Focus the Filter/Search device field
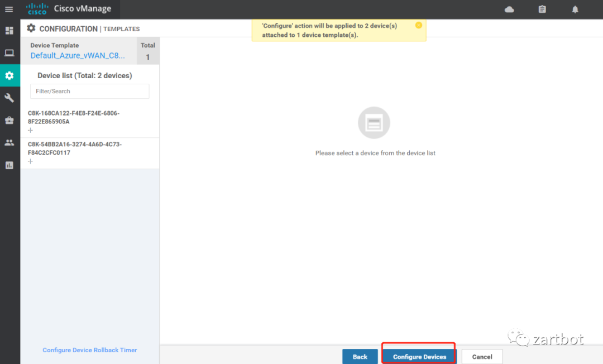The height and width of the screenshot is (364, 603). (89, 91)
